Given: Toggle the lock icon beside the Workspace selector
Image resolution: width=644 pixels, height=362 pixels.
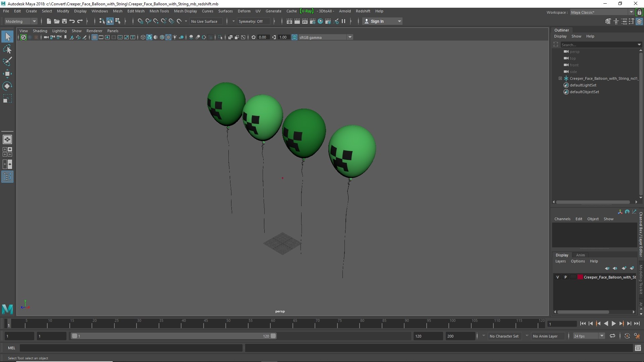Looking at the screenshot, I should click(639, 12).
